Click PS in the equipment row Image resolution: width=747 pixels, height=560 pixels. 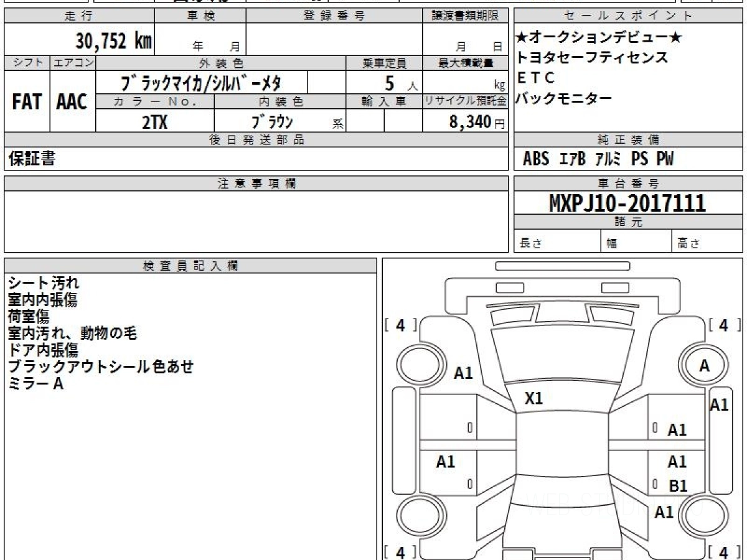(x=640, y=159)
